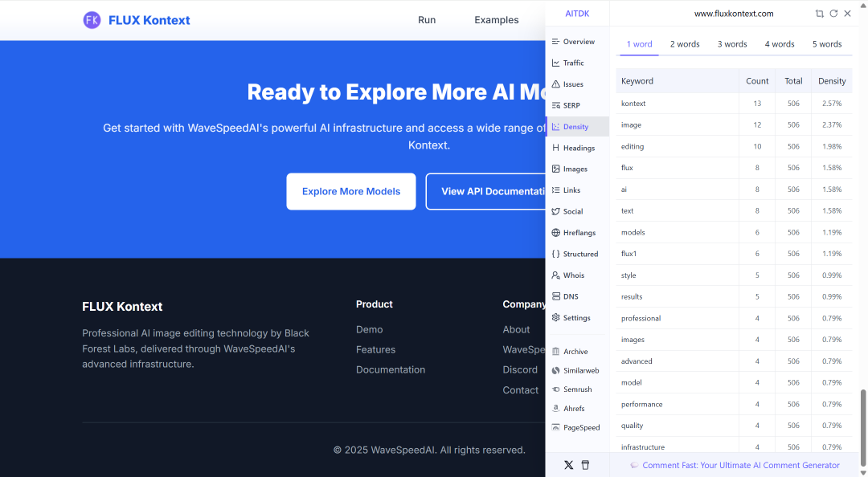Open the Run navigation item
The height and width of the screenshot is (477, 868).
point(427,20)
